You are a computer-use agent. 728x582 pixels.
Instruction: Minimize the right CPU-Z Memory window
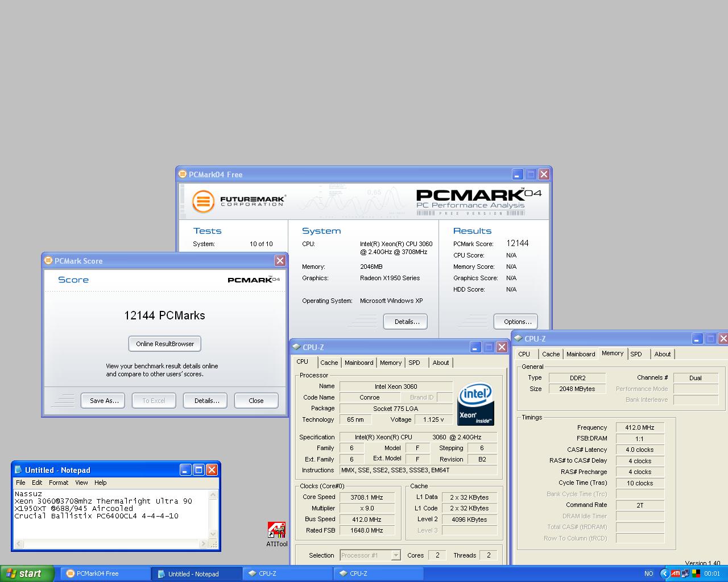697,339
